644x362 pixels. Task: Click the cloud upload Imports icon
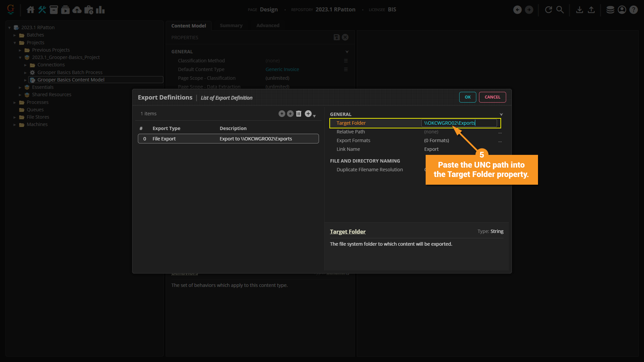tap(77, 10)
